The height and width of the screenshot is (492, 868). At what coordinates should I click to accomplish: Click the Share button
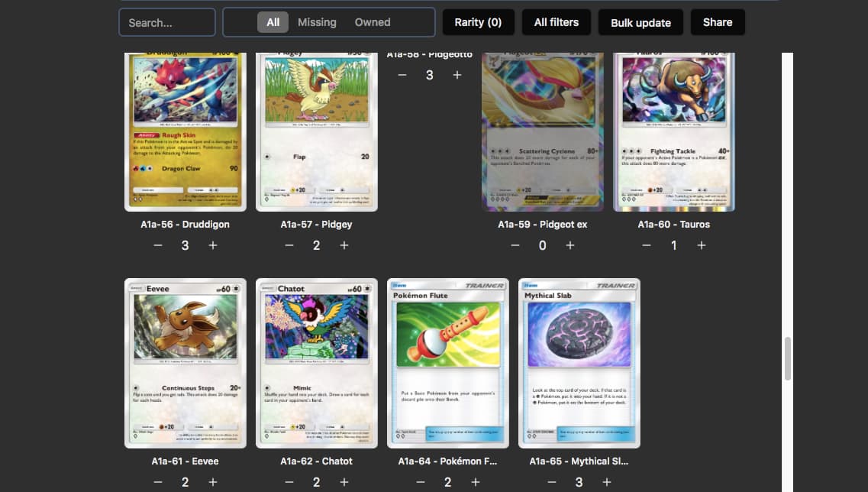pyautogui.click(x=718, y=22)
